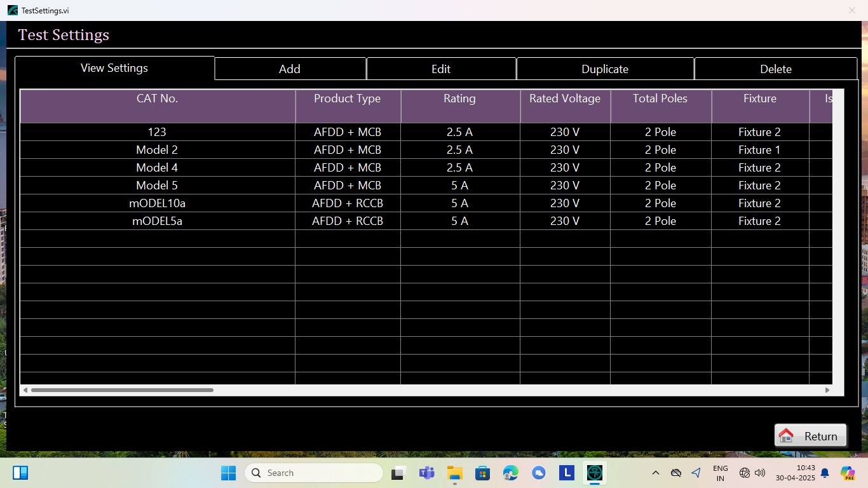
Task: Click the table's scroll right arrow
Action: click(x=827, y=390)
